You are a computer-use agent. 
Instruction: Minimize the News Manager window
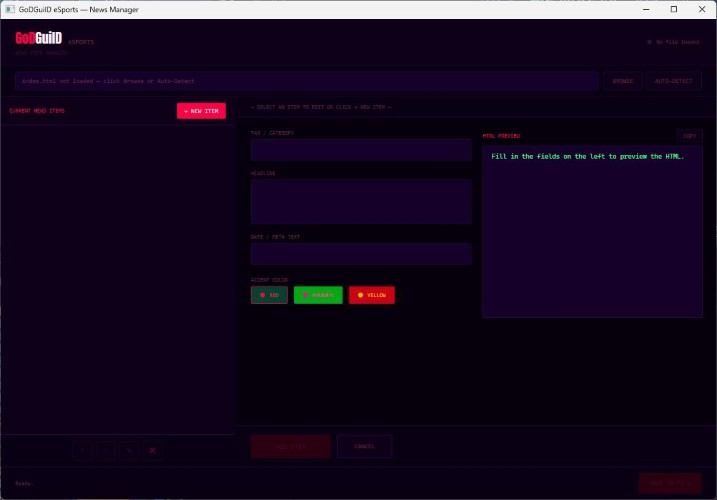tap(646, 9)
